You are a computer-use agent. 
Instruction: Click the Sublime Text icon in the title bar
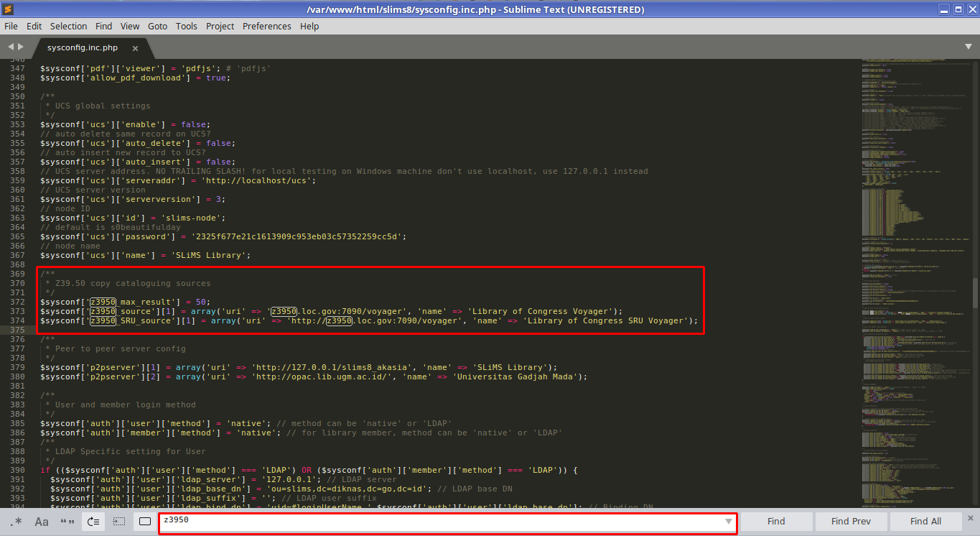tap(9, 9)
